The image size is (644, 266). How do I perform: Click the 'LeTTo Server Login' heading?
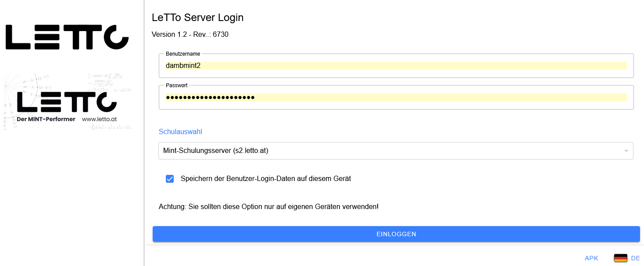(197, 18)
